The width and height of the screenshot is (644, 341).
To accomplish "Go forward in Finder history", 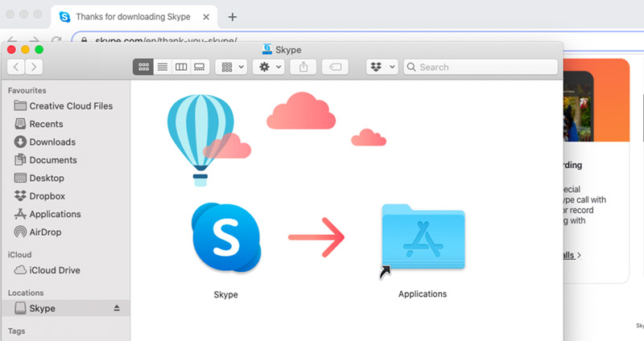I will point(34,68).
